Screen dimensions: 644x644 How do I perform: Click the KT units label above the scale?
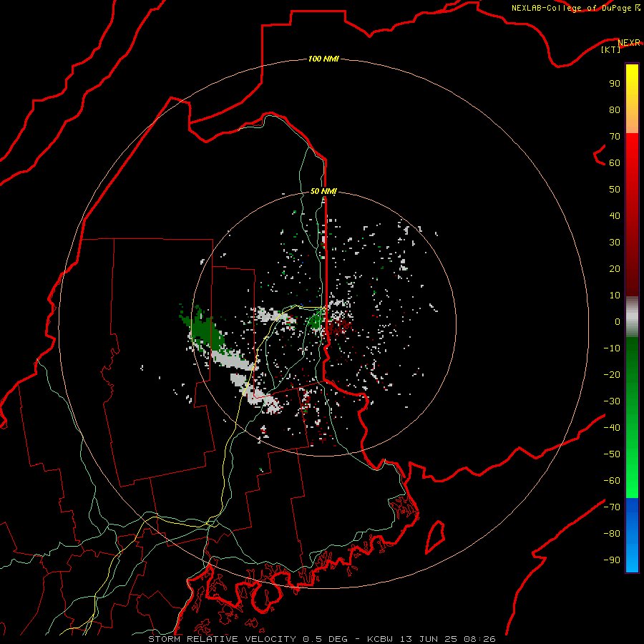coord(610,49)
